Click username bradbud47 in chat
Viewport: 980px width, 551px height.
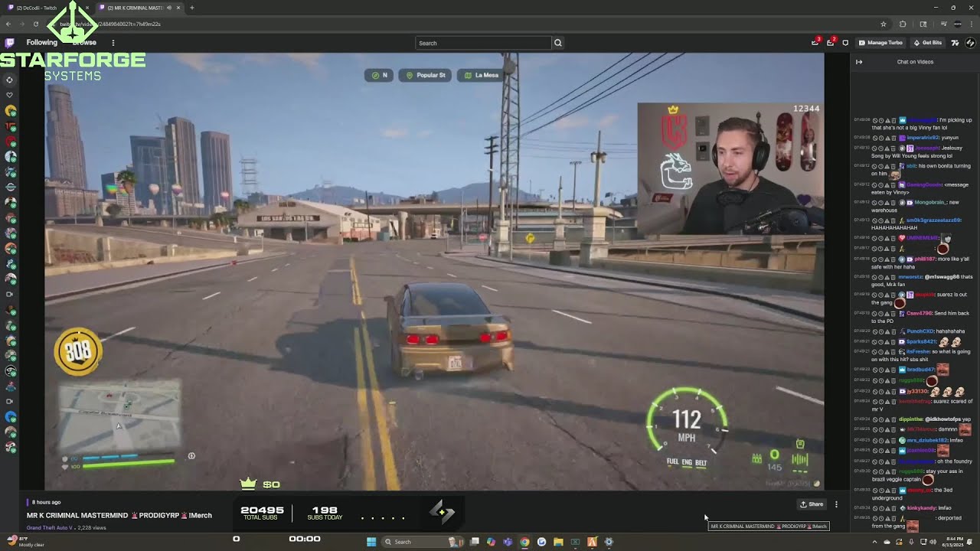[x=922, y=370]
